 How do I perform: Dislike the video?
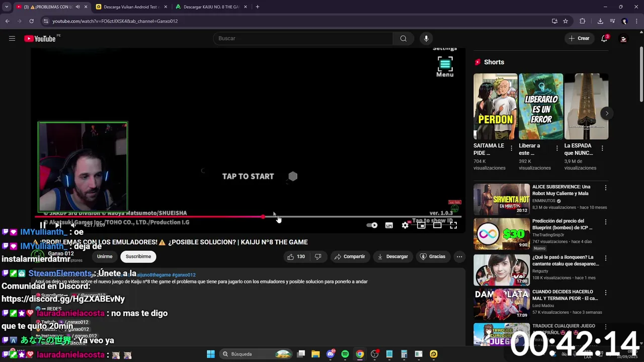tap(318, 256)
